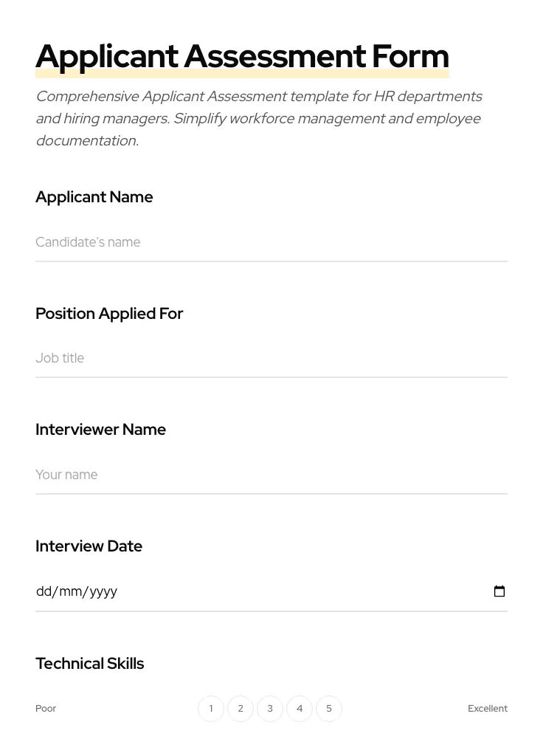Click the Applicant Name label

coord(94,197)
